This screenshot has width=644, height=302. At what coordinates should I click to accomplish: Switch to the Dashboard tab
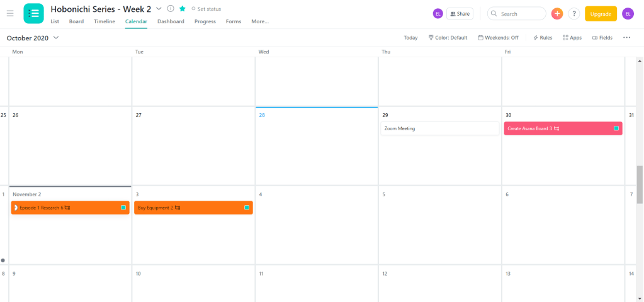coord(171,21)
